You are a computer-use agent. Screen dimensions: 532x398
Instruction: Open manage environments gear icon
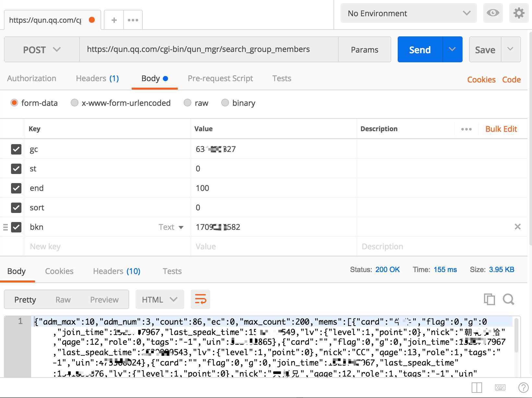point(519,13)
